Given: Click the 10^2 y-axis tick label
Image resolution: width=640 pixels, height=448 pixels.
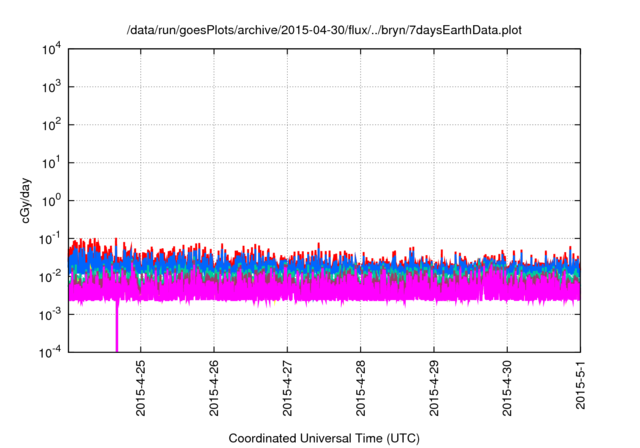Looking at the screenshot, I should click(x=51, y=125).
